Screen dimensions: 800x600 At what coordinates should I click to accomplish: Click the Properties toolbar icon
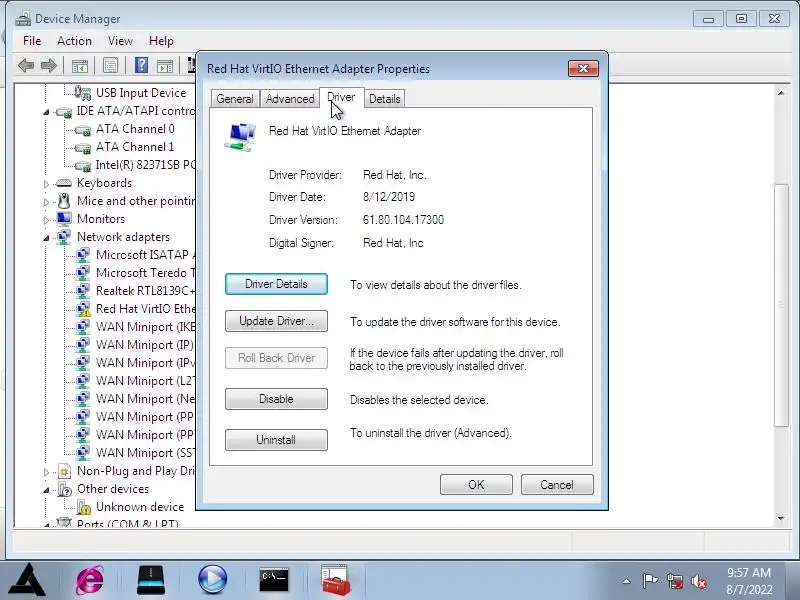click(110, 65)
